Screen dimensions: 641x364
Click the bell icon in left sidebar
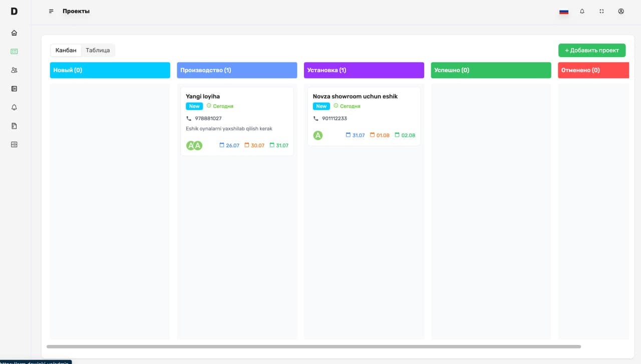[x=14, y=107]
